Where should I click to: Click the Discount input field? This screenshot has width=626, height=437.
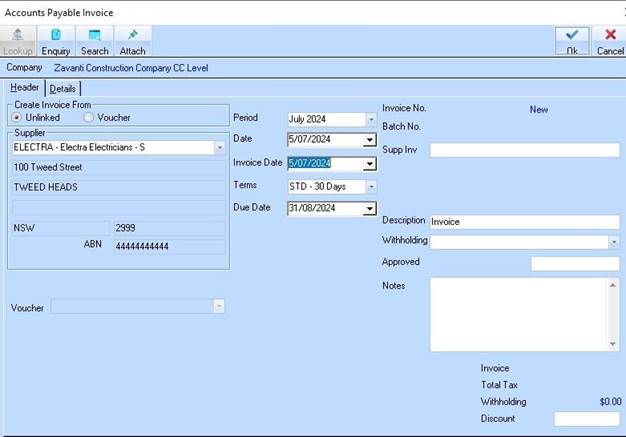coord(586,419)
